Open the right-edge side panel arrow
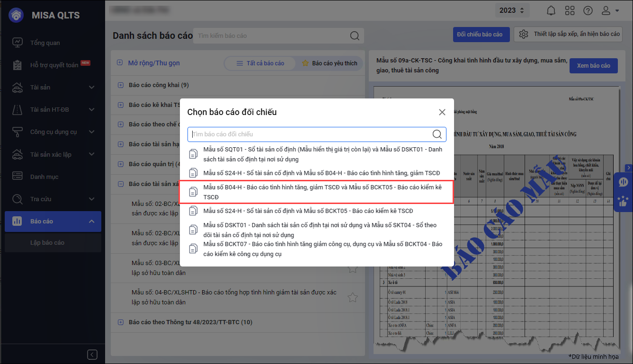This screenshot has height=364, width=633. [629, 168]
